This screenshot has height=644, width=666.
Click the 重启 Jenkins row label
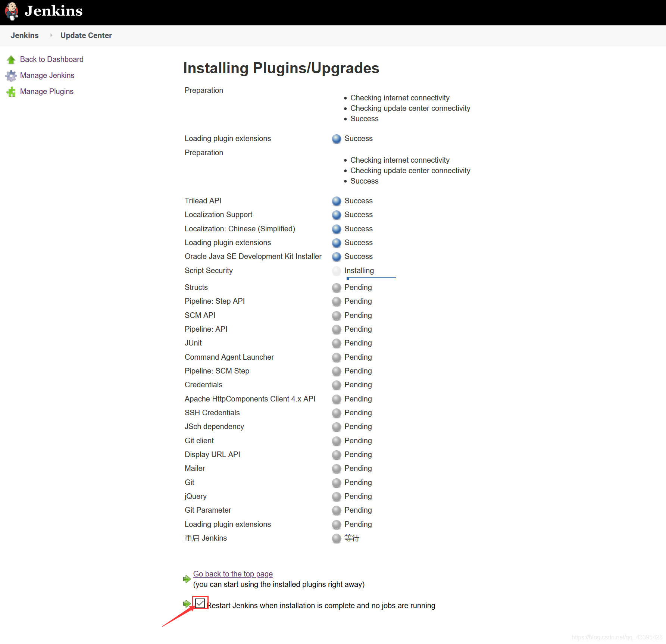[206, 538]
